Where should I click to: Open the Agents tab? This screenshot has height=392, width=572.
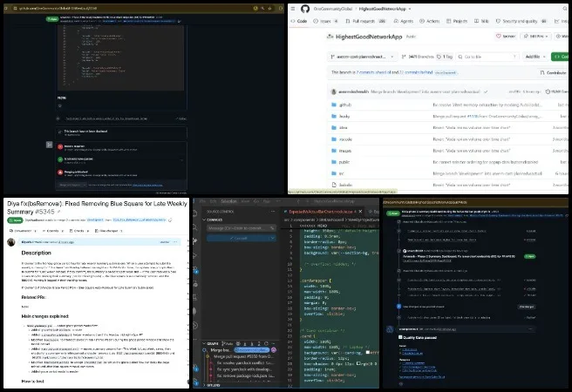pos(404,21)
